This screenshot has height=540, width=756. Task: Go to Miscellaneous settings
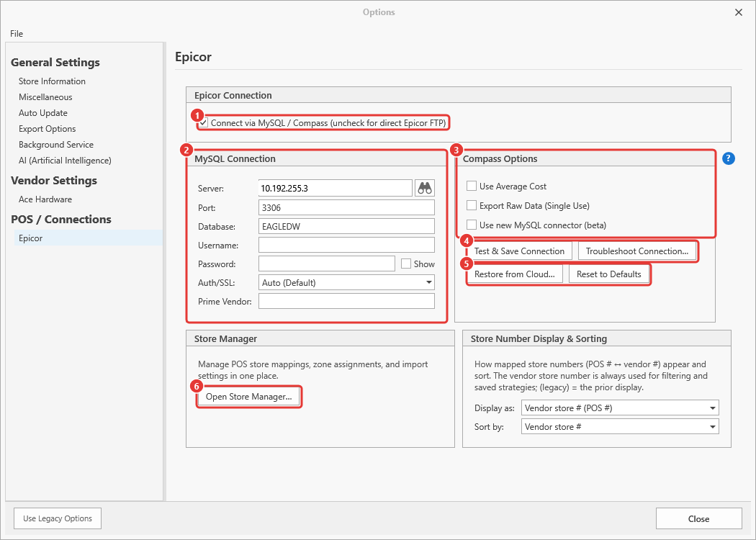point(45,97)
